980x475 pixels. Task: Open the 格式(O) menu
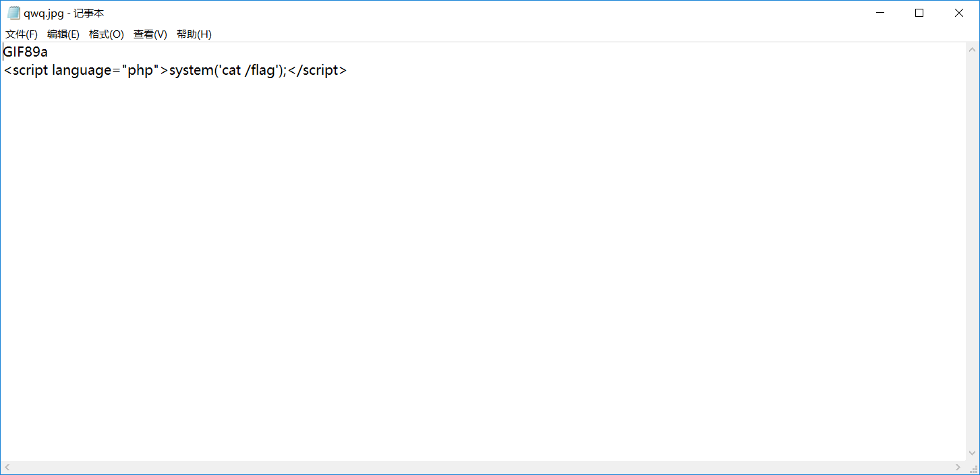[x=107, y=34]
